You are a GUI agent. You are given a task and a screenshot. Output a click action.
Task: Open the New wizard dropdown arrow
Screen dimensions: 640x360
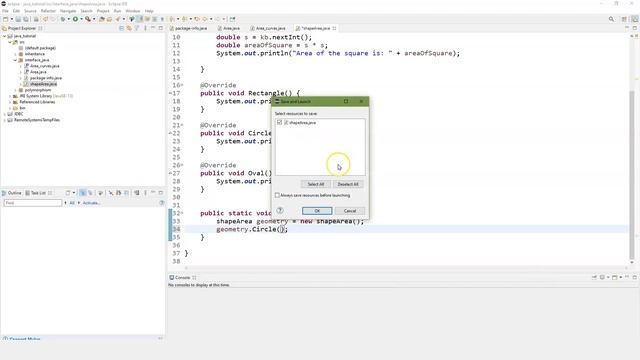pyautogui.click(x=11, y=19)
